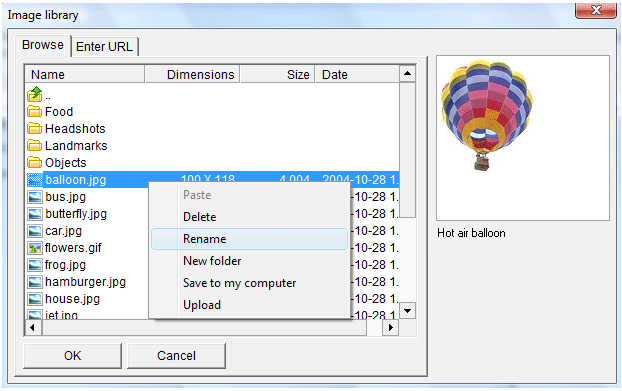This screenshot has width=622, height=391.
Task: Open the Enter URL tab
Action: click(104, 47)
